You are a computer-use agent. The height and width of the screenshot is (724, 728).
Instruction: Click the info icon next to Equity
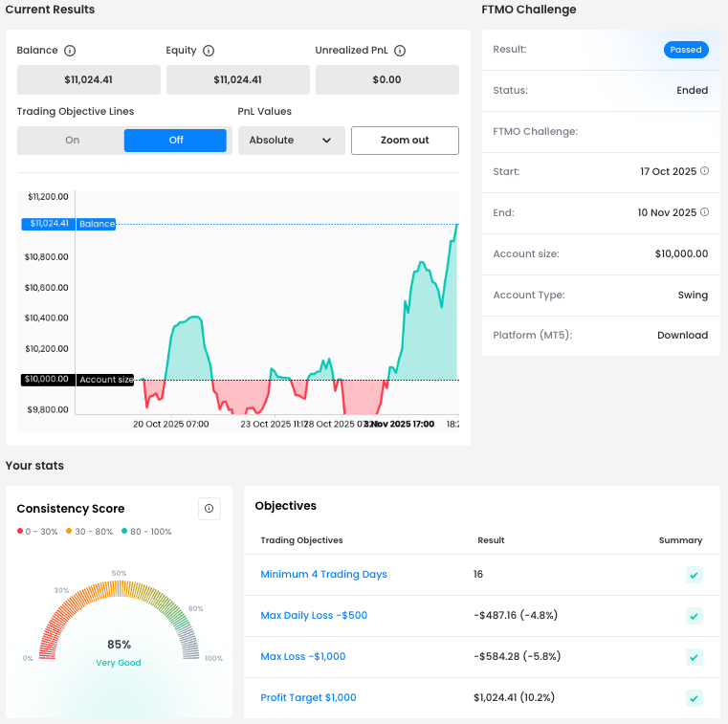(209, 51)
